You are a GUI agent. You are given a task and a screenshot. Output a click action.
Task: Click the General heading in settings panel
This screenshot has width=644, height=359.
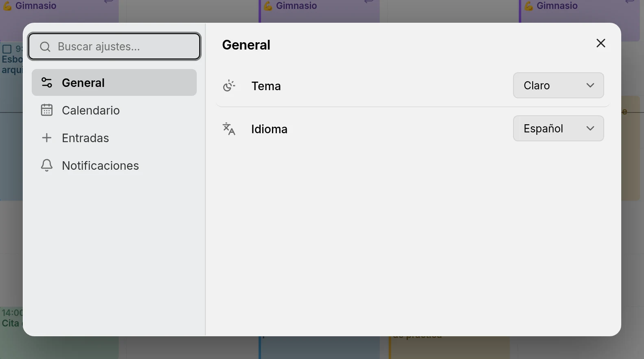tap(246, 45)
